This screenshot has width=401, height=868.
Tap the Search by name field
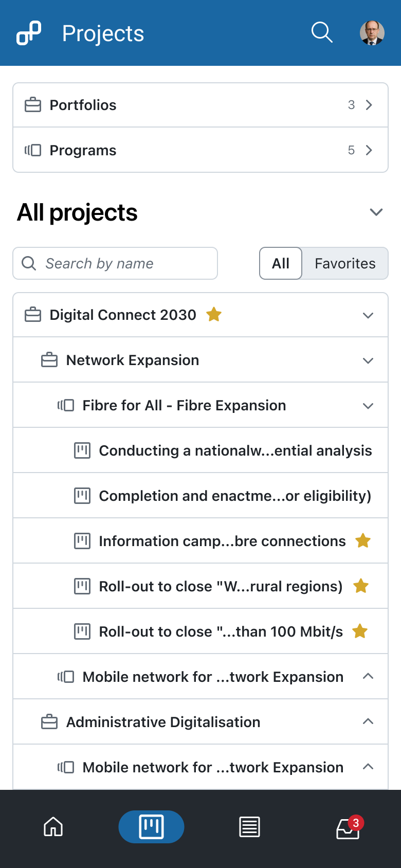pyautogui.click(x=115, y=263)
